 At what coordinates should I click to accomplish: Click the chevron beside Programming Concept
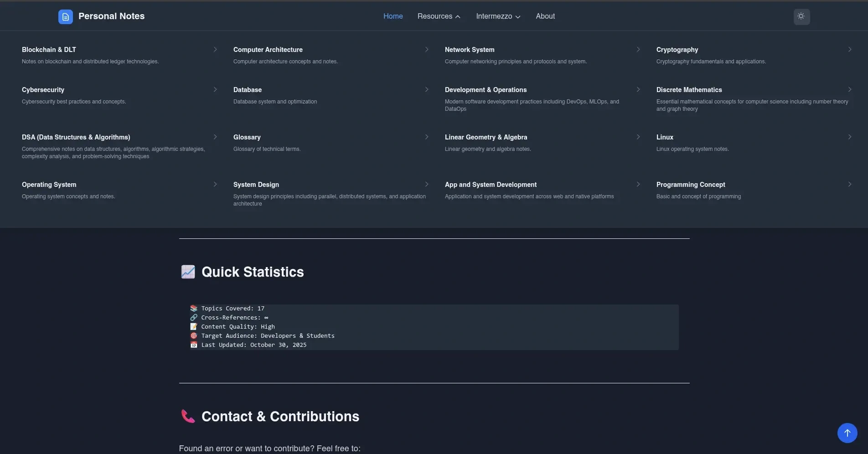click(850, 184)
